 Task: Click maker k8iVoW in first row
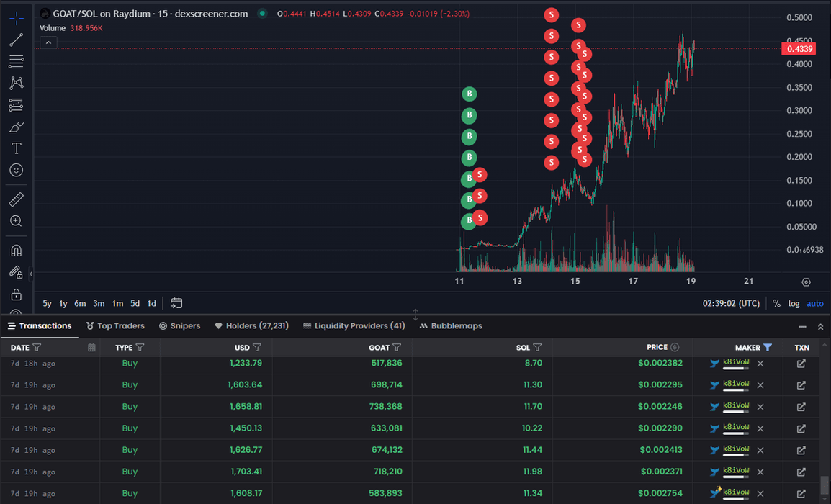pos(735,364)
